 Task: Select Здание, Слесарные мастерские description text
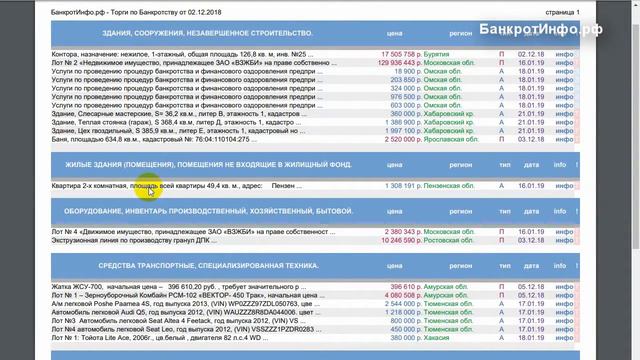(x=179, y=114)
